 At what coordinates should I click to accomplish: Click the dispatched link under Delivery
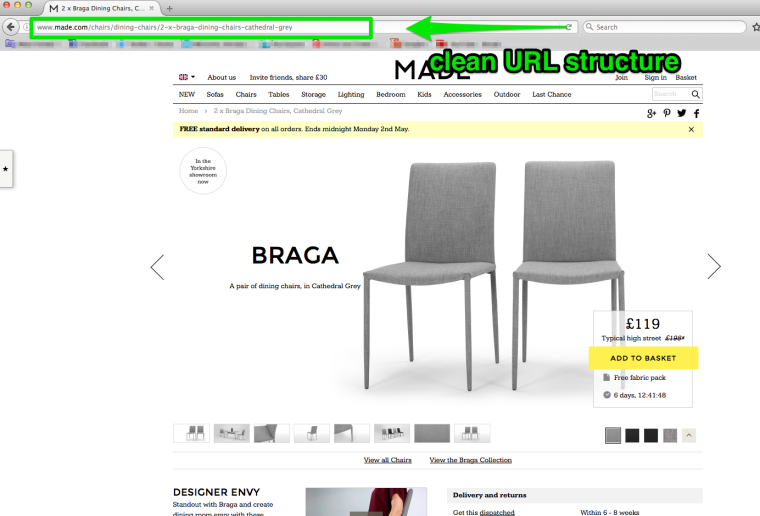[497, 512]
